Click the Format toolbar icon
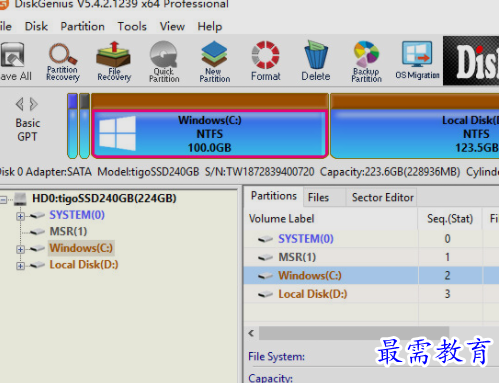This screenshot has height=383, width=499. click(266, 61)
